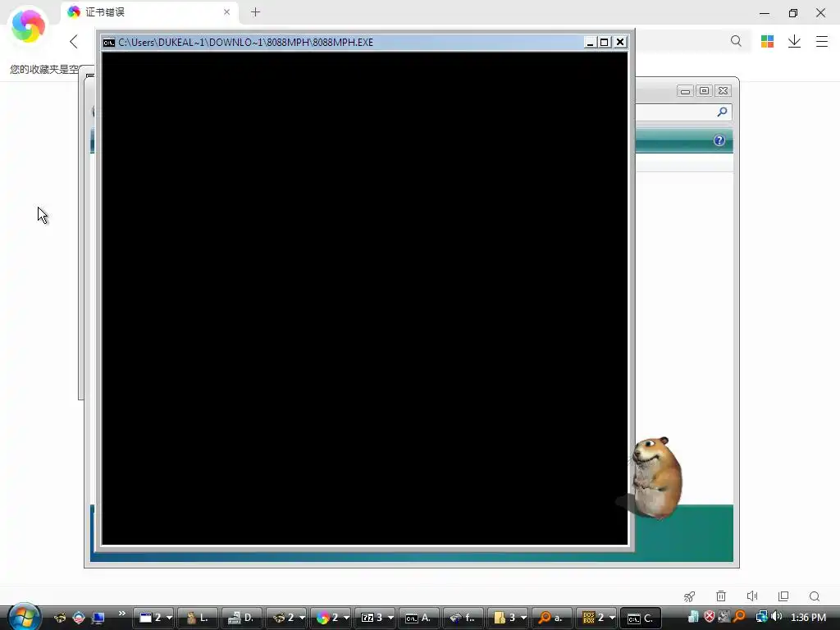Expand the quick launch overflow chevron
The height and width of the screenshot is (630, 840).
click(121, 614)
